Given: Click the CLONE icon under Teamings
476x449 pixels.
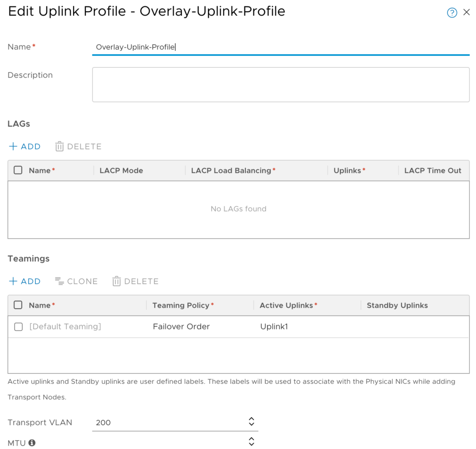Looking at the screenshot, I should 59,281.
